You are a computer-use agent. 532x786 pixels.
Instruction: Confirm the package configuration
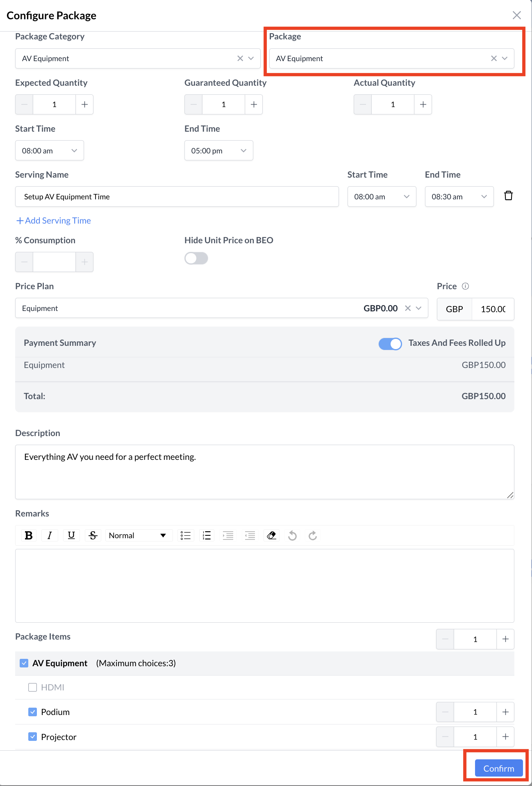499,768
